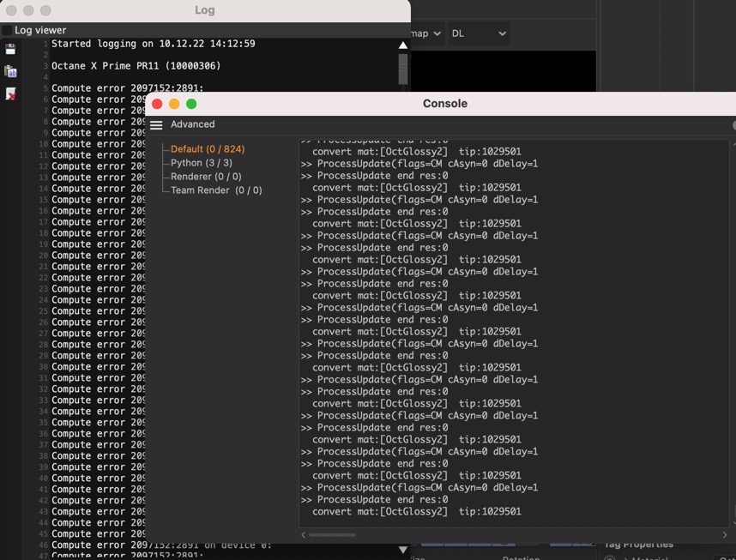This screenshot has height=560, width=736.
Task: Click the save log icon
Action: pyautogui.click(x=10, y=49)
